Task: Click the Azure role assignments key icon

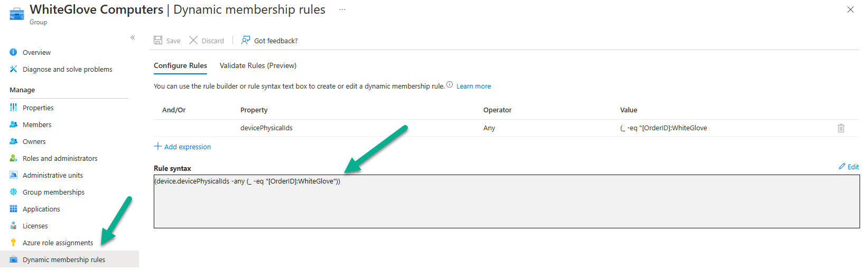Action: click(13, 243)
